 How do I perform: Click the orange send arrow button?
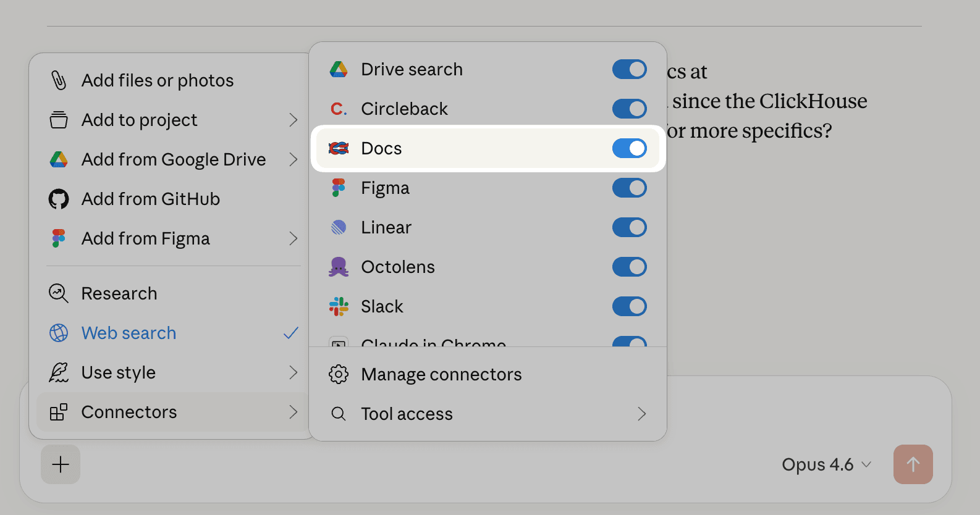913,464
